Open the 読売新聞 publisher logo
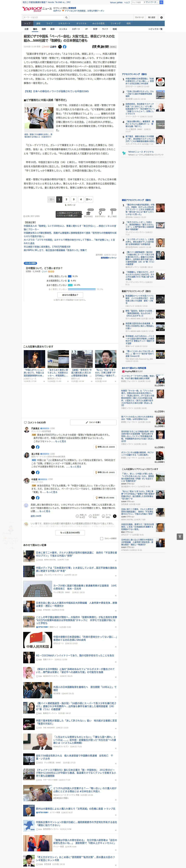 (x=104, y=47)
